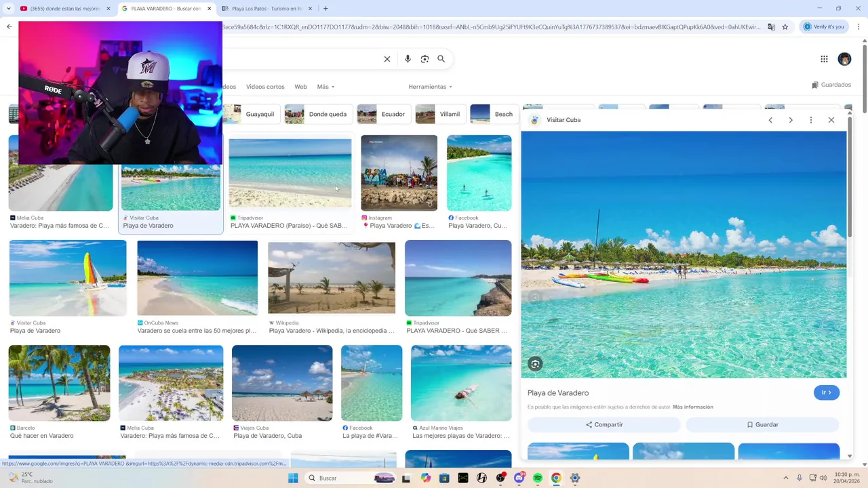The width and height of the screenshot is (868, 488).
Task: Clear the search box with the X icon
Action: pyautogui.click(x=387, y=59)
